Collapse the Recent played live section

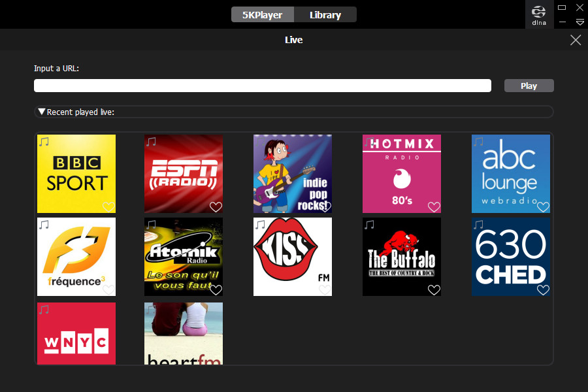pyautogui.click(x=42, y=112)
